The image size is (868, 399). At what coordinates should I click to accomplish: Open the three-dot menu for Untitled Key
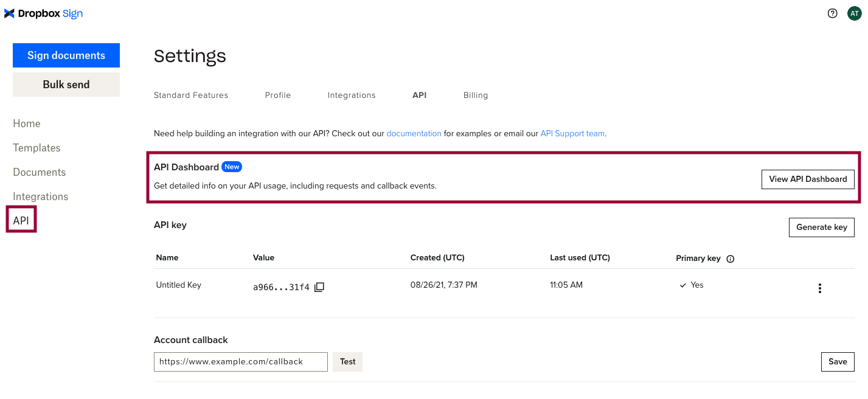point(819,287)
